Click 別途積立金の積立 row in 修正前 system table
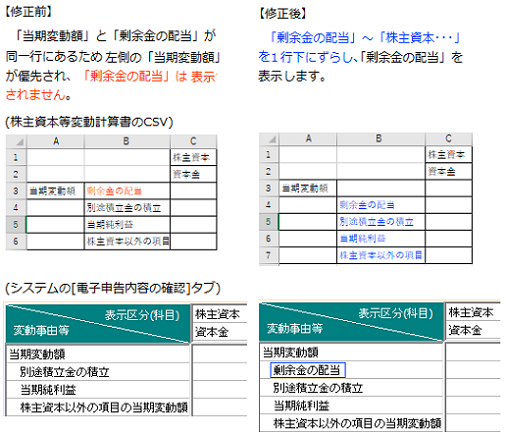The height and width of the screenshot is (434, 506). coord(98,372)
